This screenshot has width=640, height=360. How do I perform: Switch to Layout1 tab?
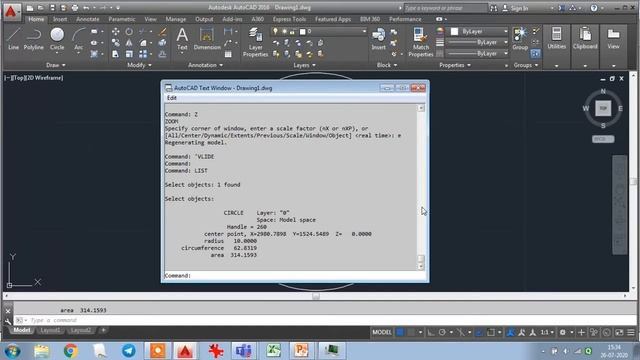(x=50, y=330)
